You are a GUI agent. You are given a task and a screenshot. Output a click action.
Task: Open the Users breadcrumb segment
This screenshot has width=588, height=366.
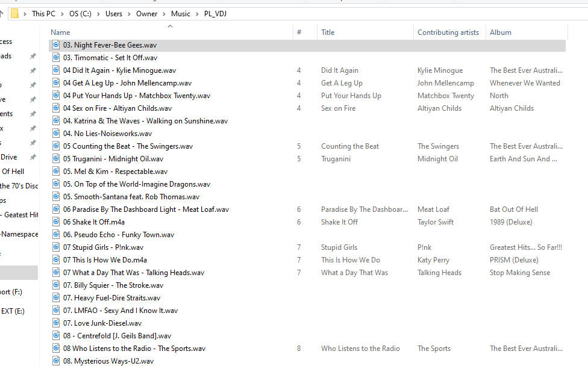pyautogui.click(x=114, y=14)
